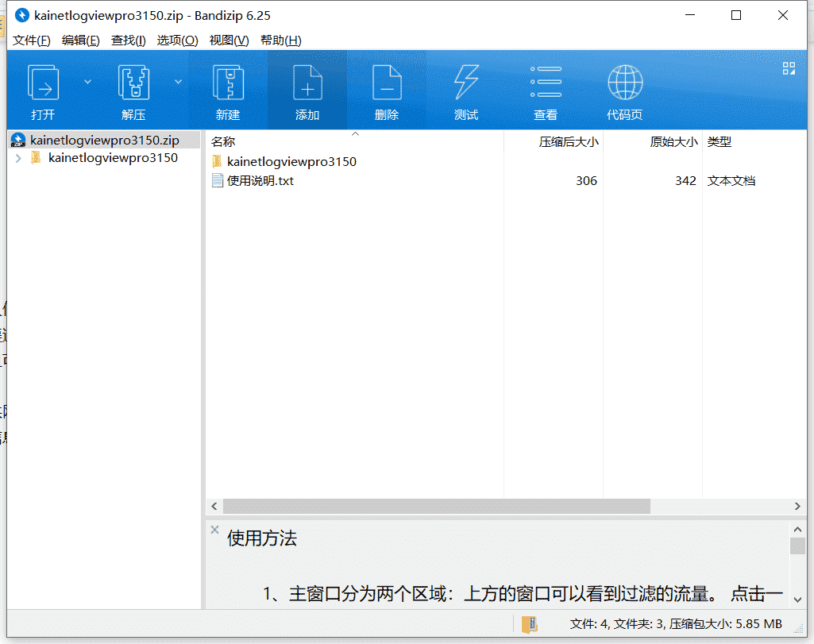The height and width of the screenshot is (644, 814).
Task: Open the 帮助(H) menu
Action: 281,40
